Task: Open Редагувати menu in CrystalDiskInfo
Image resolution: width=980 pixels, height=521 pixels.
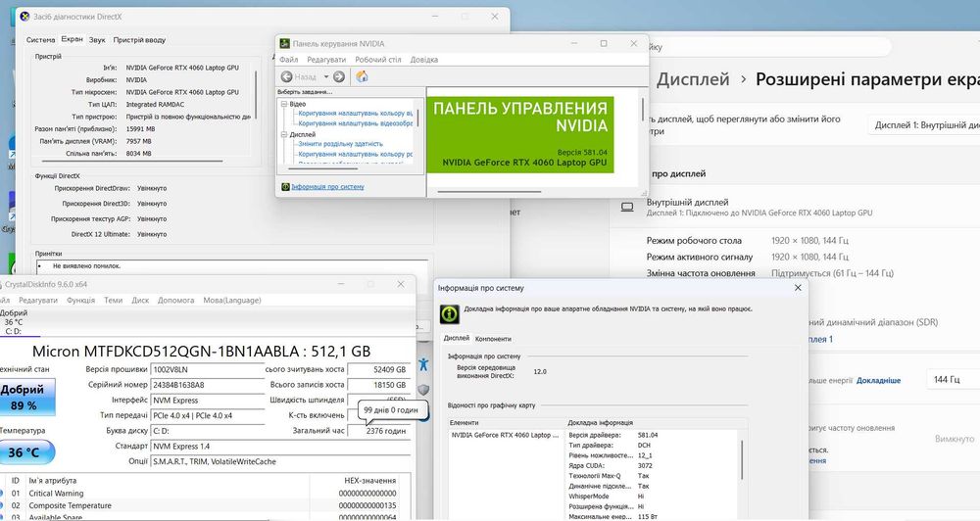Action: coord(38,301)
